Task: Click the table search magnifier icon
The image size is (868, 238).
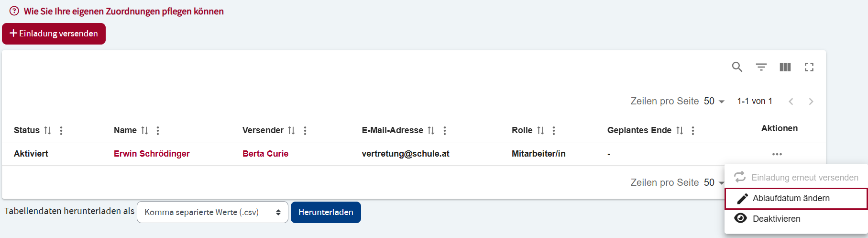Action: [x=737, y=67]
